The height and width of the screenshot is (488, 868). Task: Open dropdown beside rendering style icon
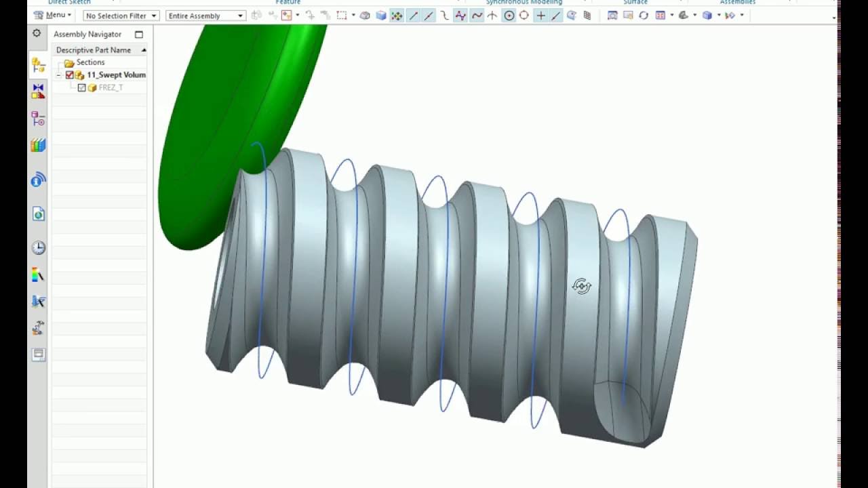click(x=695, y=16)
